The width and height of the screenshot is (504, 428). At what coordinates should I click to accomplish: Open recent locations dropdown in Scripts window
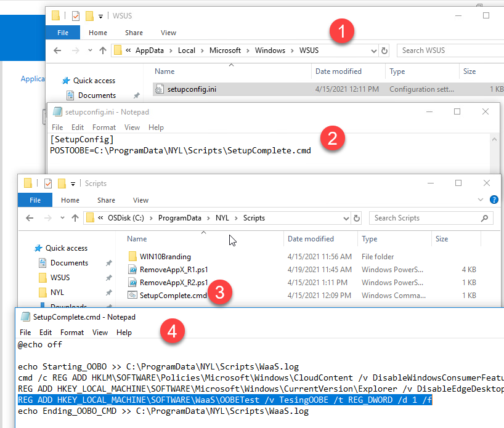click(62, 217)
